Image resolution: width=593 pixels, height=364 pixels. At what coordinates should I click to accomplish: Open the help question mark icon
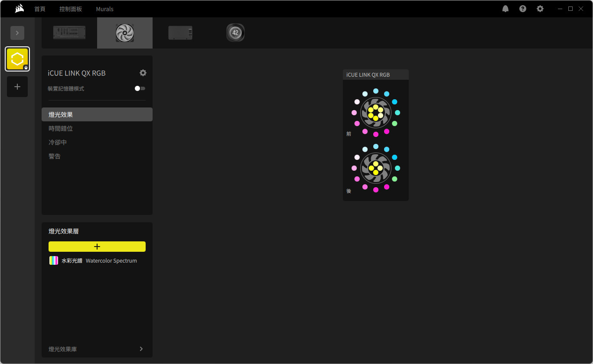point(523,9)
